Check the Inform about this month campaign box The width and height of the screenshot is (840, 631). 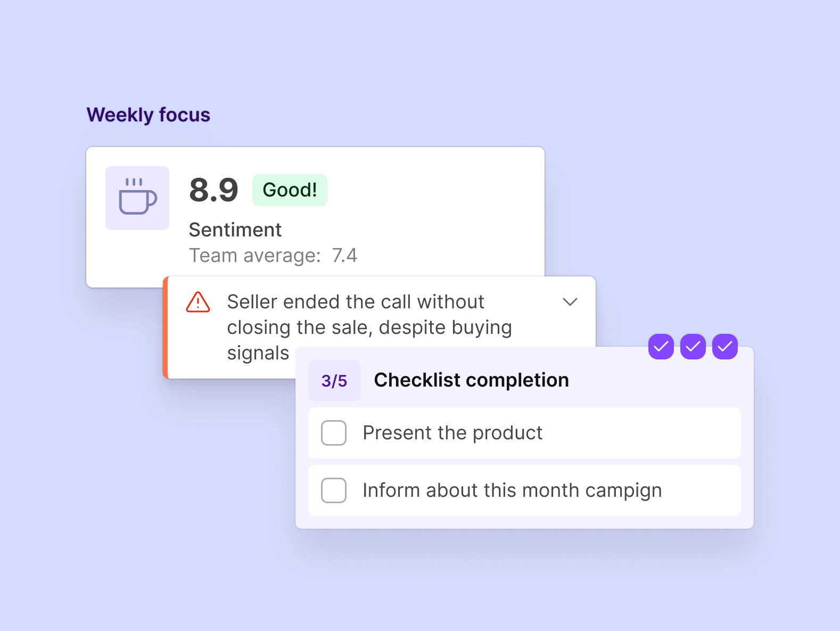click(x=334, y=490)
